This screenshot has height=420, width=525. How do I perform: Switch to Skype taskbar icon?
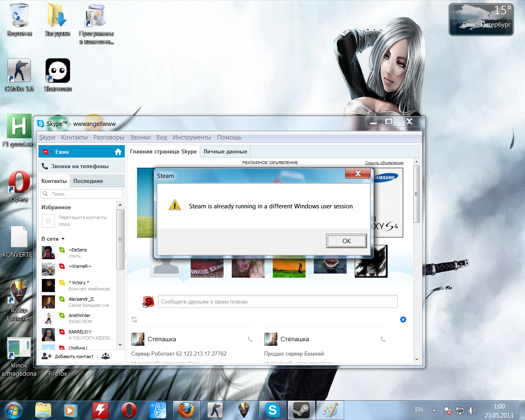[273, 410]
